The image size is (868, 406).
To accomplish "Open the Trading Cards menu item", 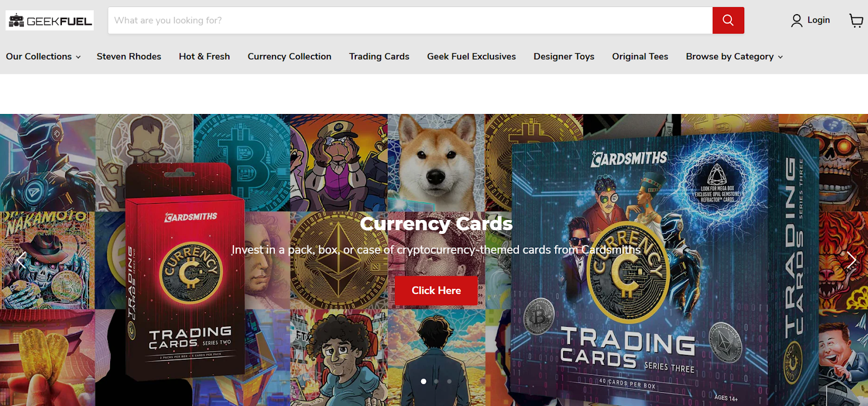I will [x=379, y=56].
